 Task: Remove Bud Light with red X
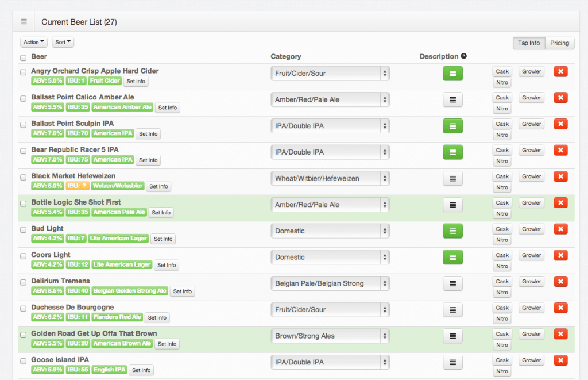coord(560,229)
